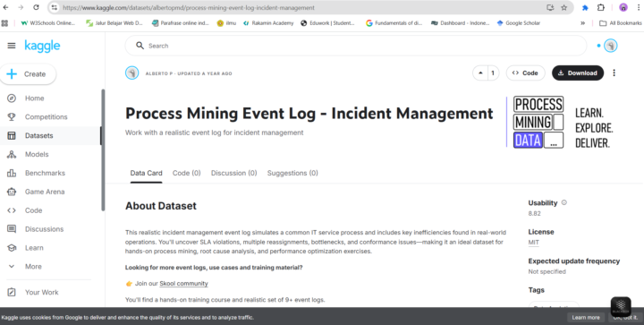Open Eduwork Student bookmark
Image resolution: width=644 pixels, height=325 pixels.
tap(327, 23)
